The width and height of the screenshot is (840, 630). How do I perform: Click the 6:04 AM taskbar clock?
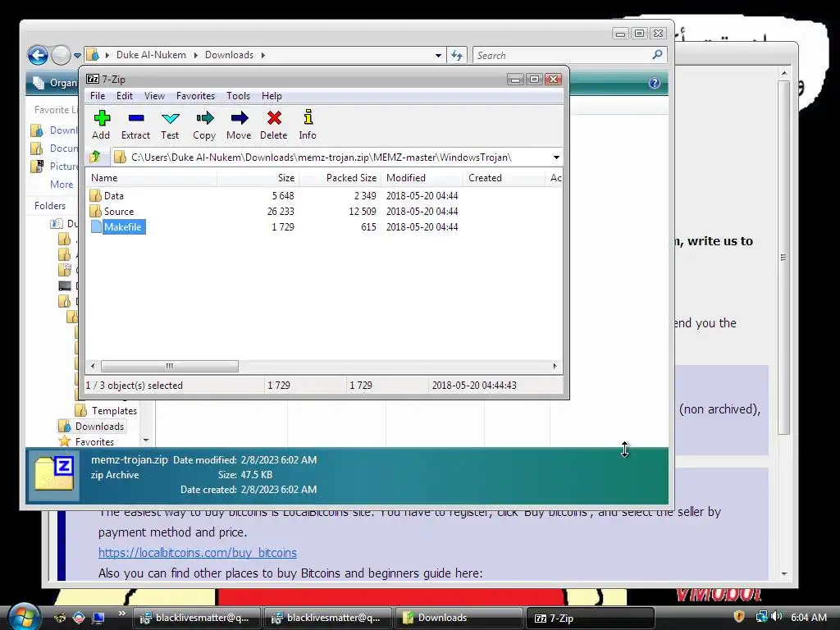[x=808, y=617]
